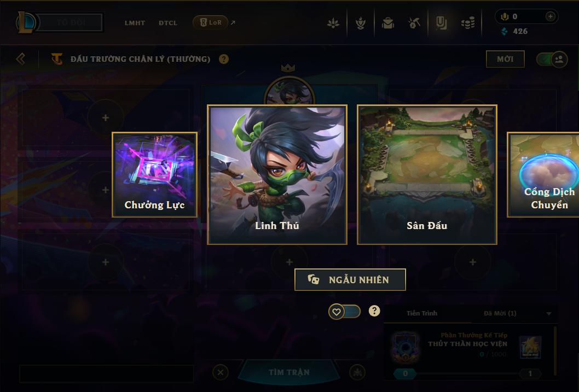Expand the Đã Mời (1) dropdown arrow
Image resolution: width=579 pixels, height=392 pixels.
(549, 313)
